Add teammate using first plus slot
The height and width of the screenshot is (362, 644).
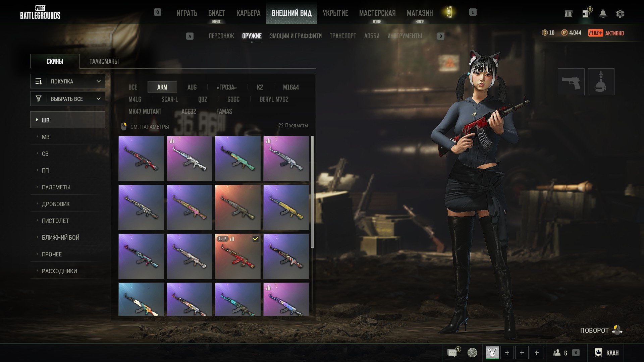point(507,353)
